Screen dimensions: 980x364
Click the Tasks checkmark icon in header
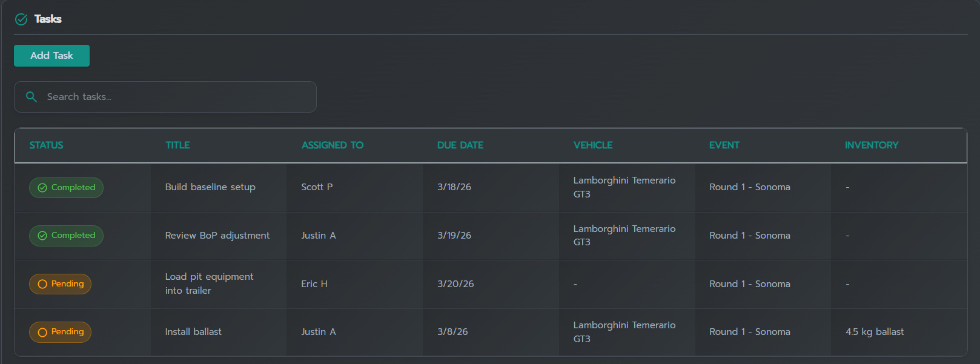[x=21, y=19]
